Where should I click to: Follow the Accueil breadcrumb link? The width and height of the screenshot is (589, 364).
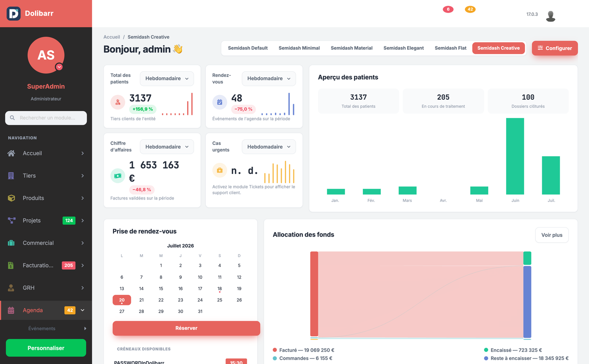[112, 37]
